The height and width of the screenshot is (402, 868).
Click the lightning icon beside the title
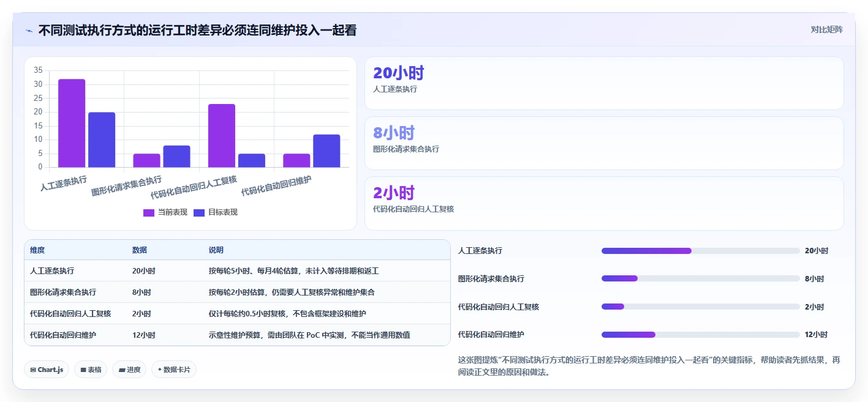[x=29, y=31]
